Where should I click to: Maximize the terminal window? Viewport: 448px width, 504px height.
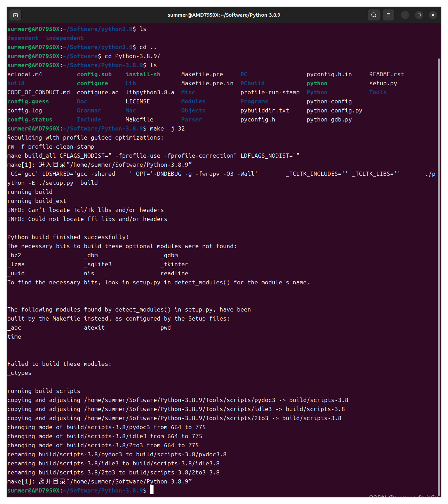(x=419, y=15)
